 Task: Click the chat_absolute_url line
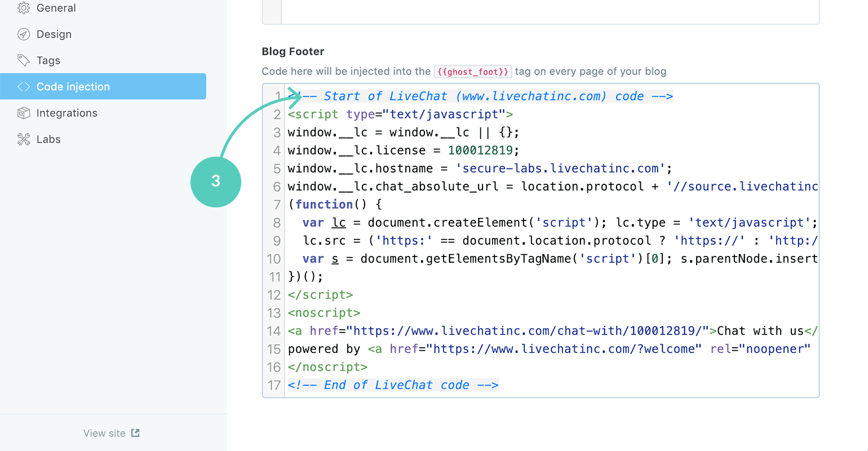(x=552, y=187)
